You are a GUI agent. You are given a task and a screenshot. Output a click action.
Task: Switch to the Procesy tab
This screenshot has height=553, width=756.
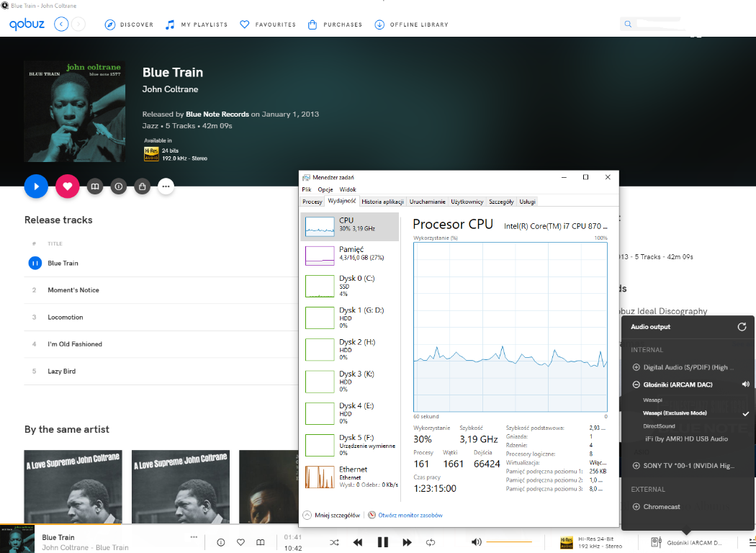[x=312, y=202]
